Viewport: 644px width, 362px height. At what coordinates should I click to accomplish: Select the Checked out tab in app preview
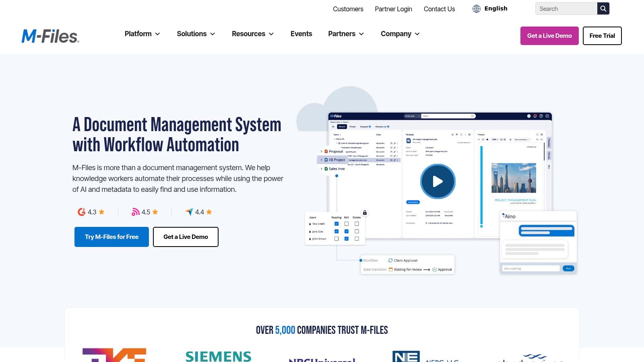[x=382, y=127]
